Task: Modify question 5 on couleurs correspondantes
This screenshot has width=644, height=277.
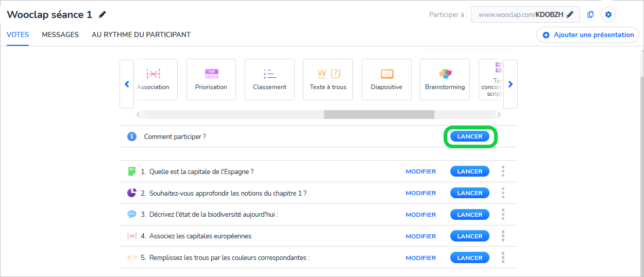Action: 421,258
